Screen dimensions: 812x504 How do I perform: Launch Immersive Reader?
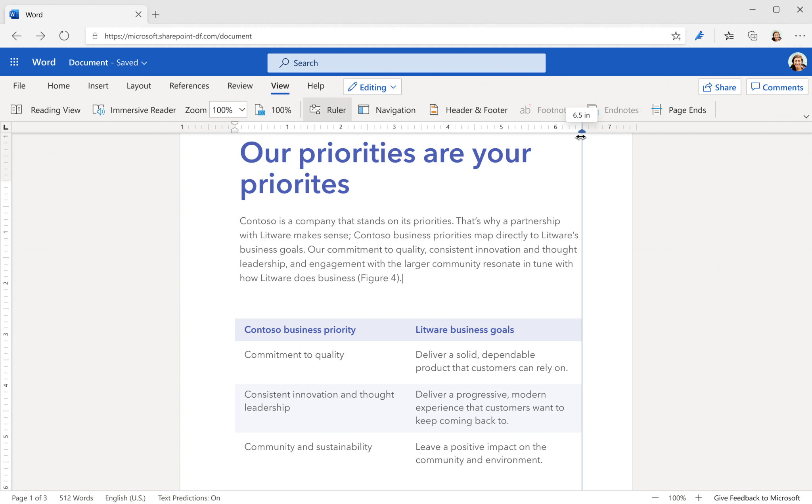(x=134, y=110)
